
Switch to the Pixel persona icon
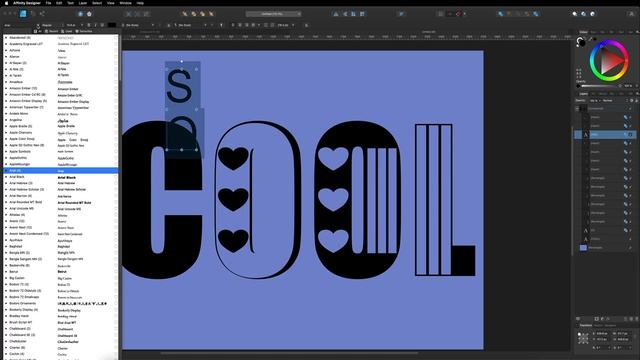point(33,13)
